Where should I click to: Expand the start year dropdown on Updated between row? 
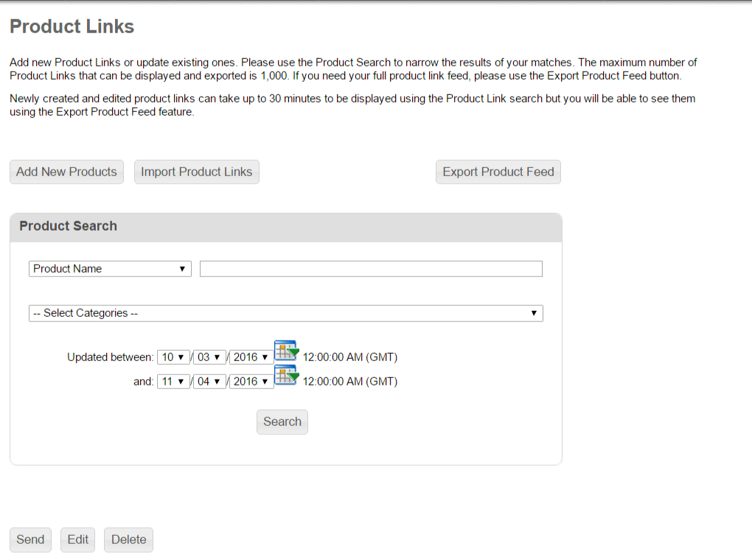(251, 357)
